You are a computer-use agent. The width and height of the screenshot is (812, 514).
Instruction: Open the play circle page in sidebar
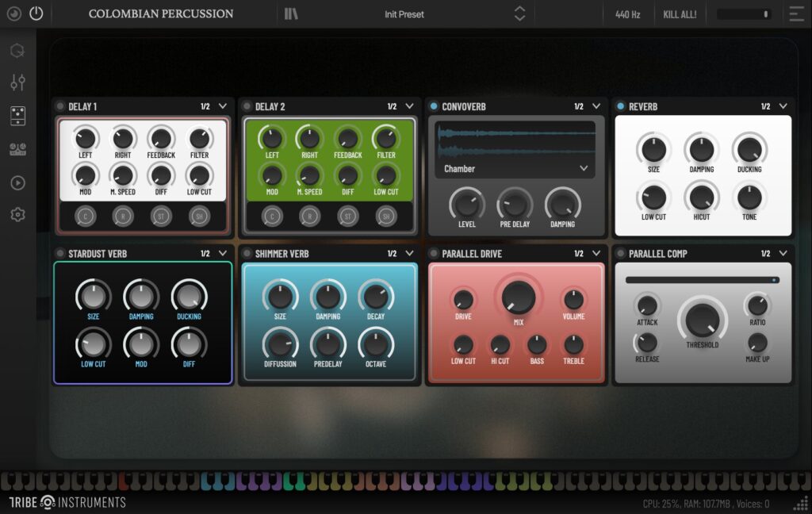pyautogui.click(x=17, y=183)
